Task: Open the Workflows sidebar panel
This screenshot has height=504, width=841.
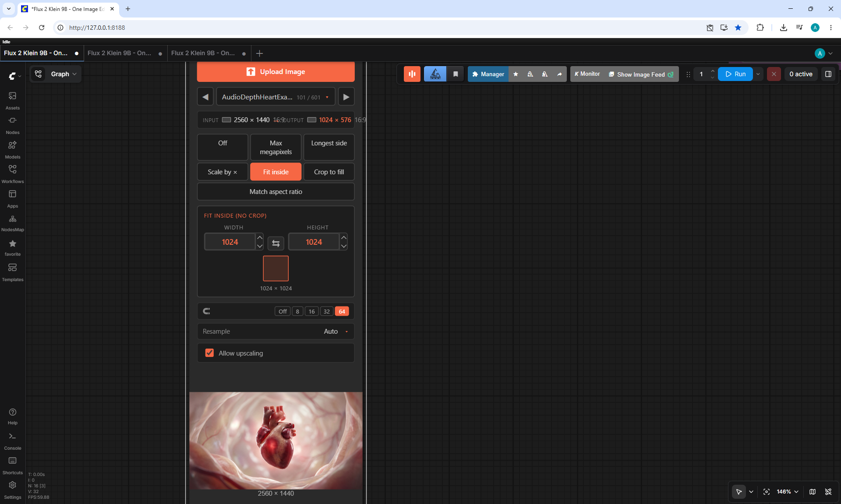Action: coord(13,174)
